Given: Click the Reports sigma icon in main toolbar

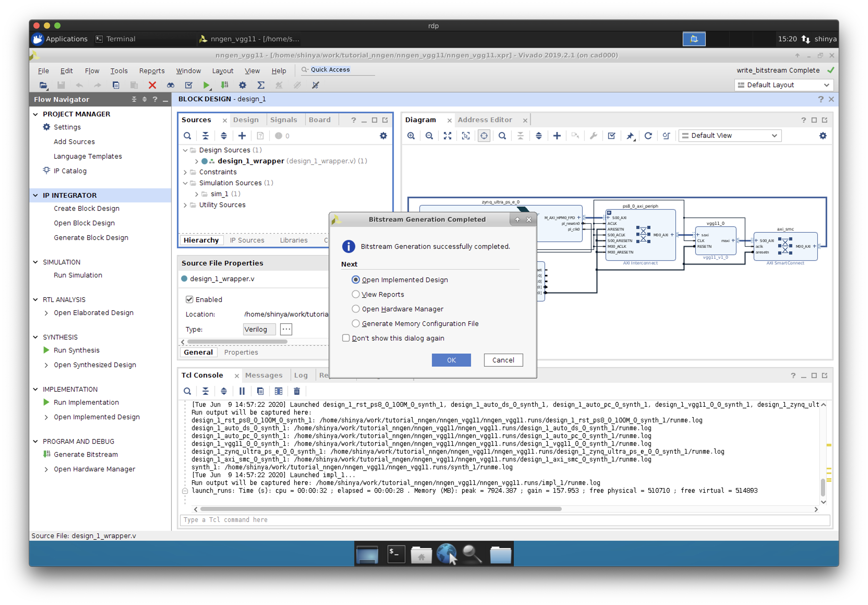Looking at the screenshot, I should [x=261, y=85].
